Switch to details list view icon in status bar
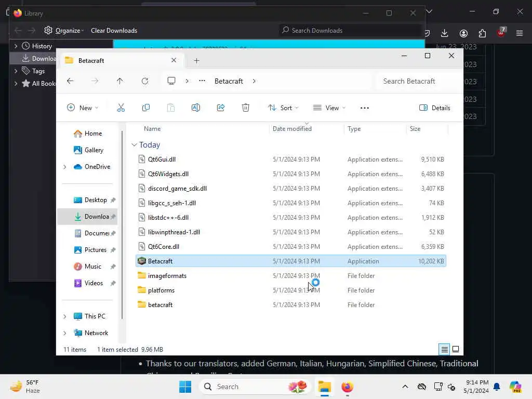Screen dimensions: 532x399 tap(445, 349)
